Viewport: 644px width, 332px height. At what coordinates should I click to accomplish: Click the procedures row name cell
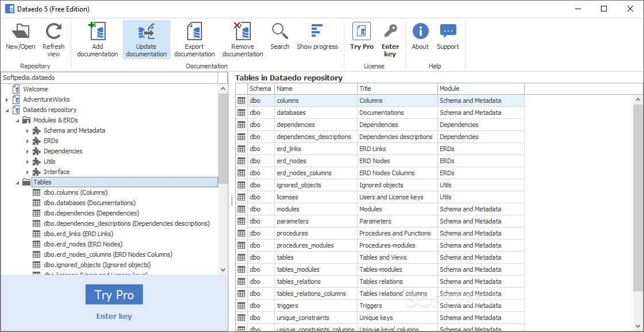[316, 233]
